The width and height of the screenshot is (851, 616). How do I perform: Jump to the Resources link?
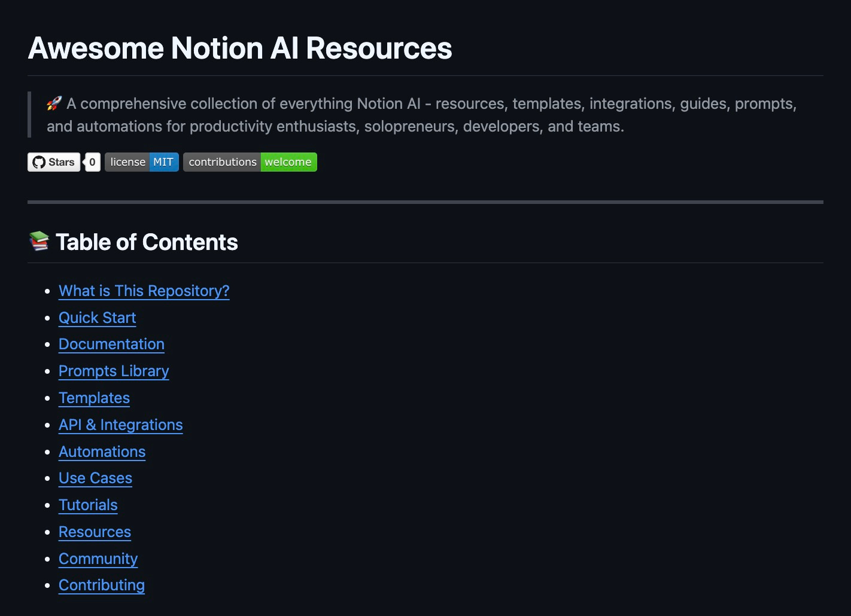point(95,532)
